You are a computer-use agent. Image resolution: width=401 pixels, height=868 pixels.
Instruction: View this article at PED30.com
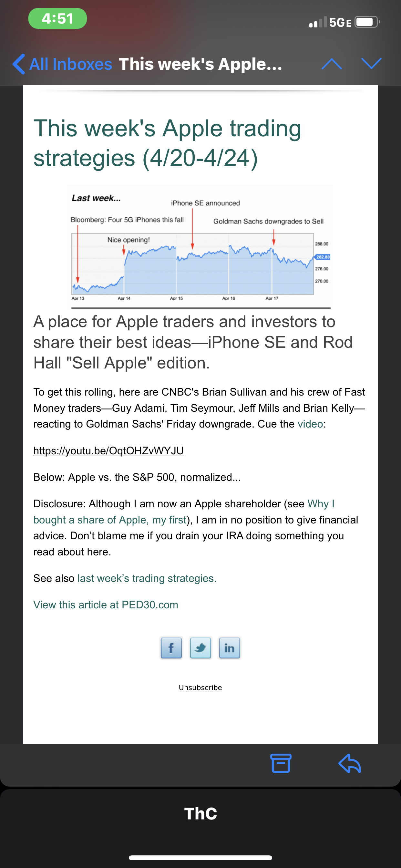coord(106,605)
